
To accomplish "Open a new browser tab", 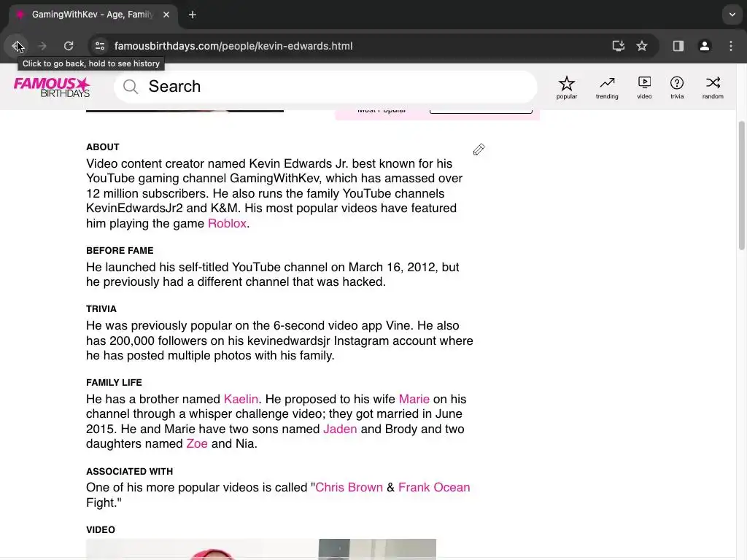I will [x=193, y=15].
